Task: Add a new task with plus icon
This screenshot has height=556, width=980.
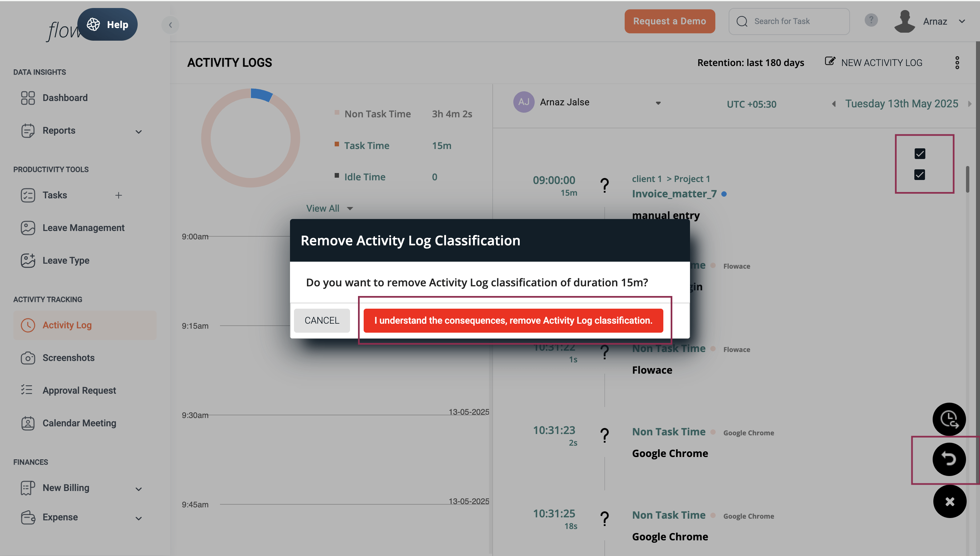Action: coord(119,195)
